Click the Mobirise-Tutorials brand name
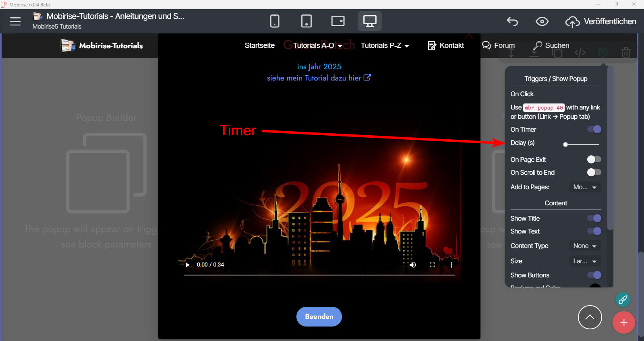Screen dimensions: 644x341 coord(111,45)
